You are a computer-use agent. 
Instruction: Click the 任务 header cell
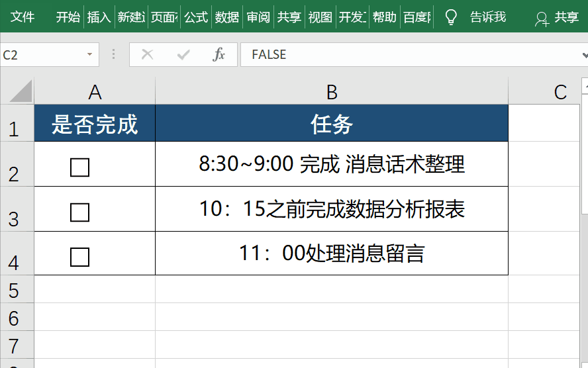[x=332, y=123]
